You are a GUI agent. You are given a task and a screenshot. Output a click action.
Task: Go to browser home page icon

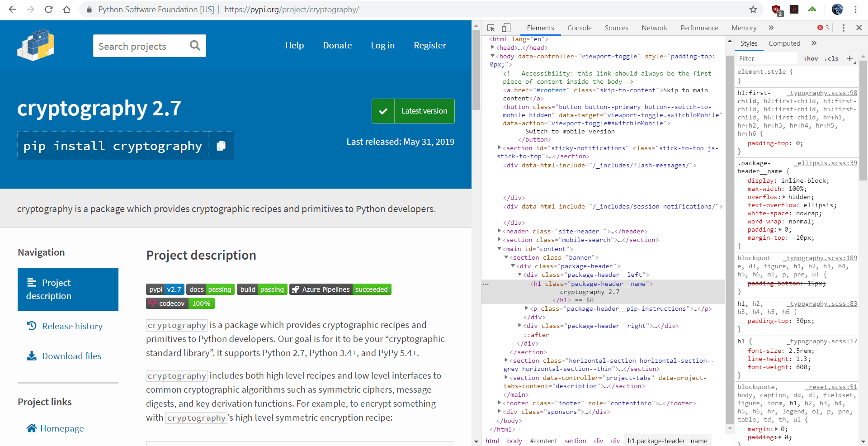coord(66,9)
